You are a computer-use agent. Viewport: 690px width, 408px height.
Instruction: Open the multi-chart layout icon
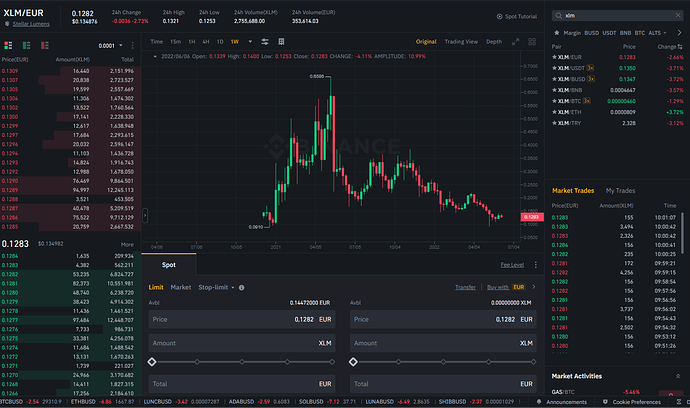pyautogui.click(x=532, y=42)
